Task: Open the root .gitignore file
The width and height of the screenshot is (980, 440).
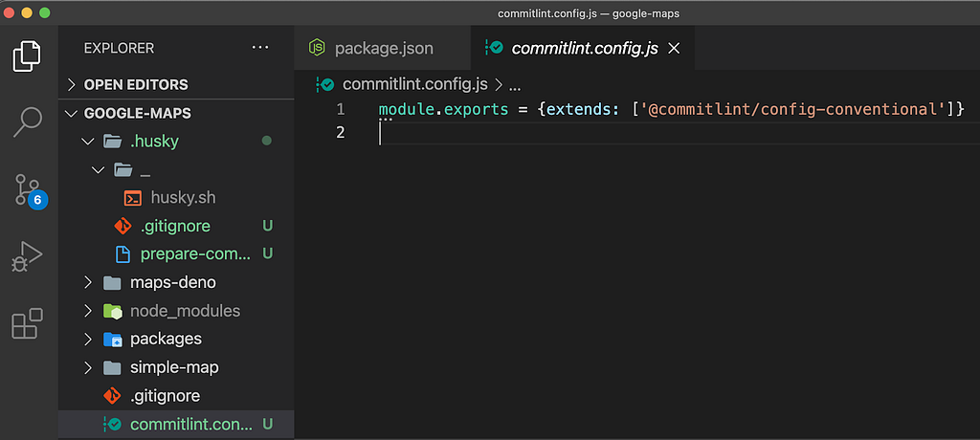Action: point(165,396)
